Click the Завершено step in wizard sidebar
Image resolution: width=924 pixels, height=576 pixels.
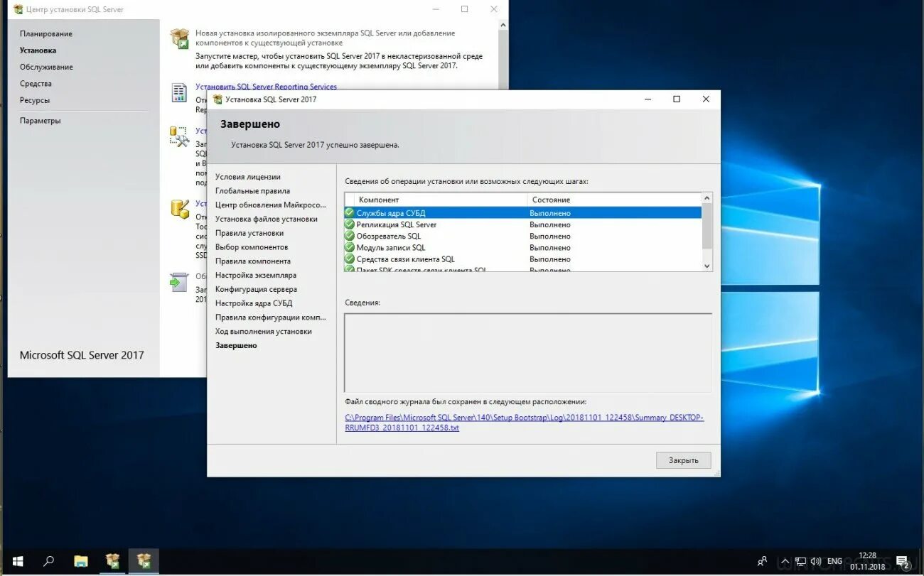236,346
